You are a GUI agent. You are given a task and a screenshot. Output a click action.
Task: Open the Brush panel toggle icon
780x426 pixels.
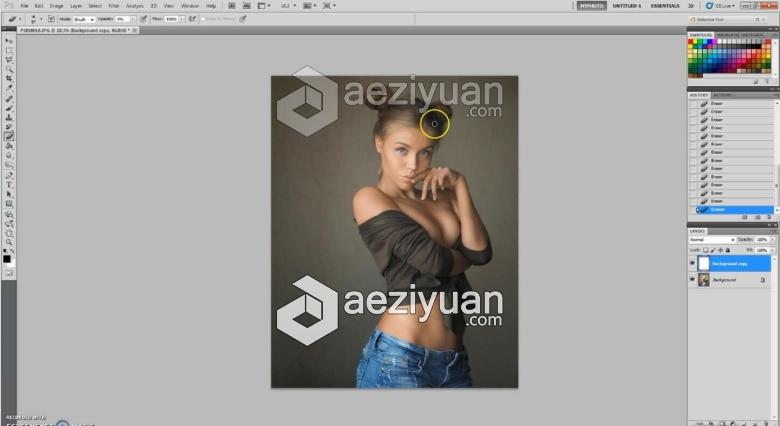pyautogui.click(x=51, y=19)
